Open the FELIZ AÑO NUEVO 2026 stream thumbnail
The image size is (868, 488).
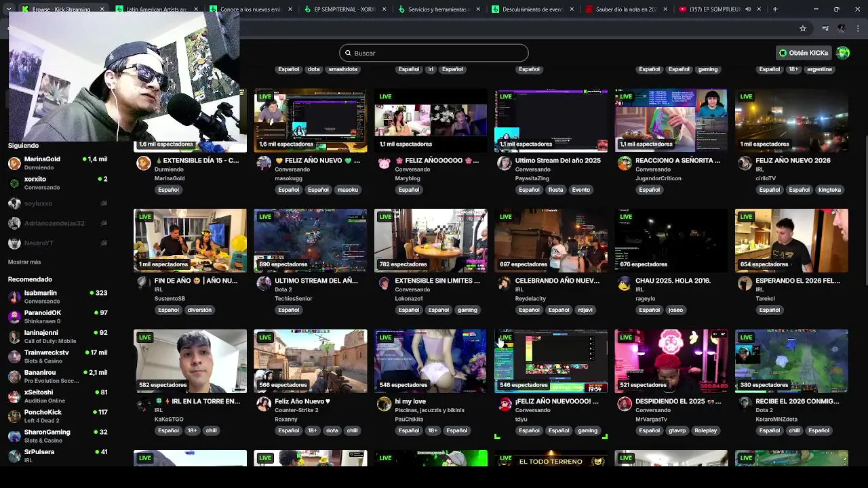pos(791,120)
